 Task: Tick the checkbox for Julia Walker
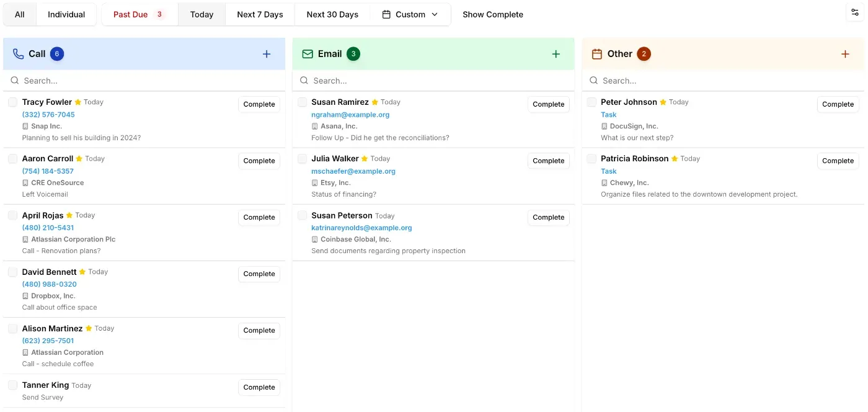pos(302,159)
